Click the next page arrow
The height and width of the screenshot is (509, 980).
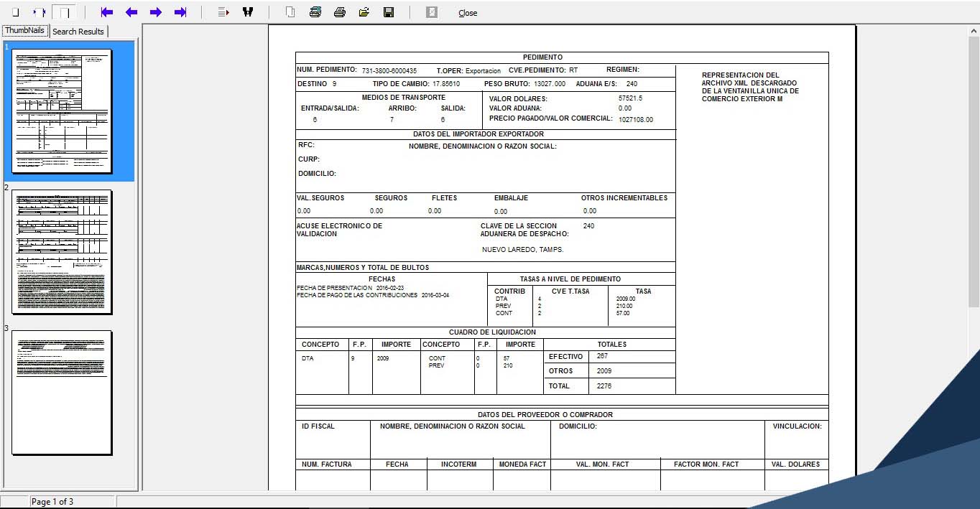click(x=156, y=12)
